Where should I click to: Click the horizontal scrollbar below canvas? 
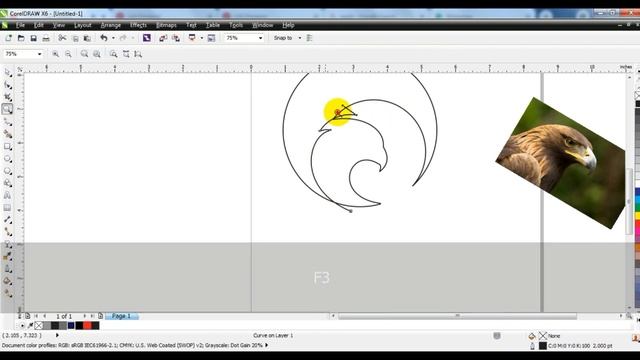point(457,316)
